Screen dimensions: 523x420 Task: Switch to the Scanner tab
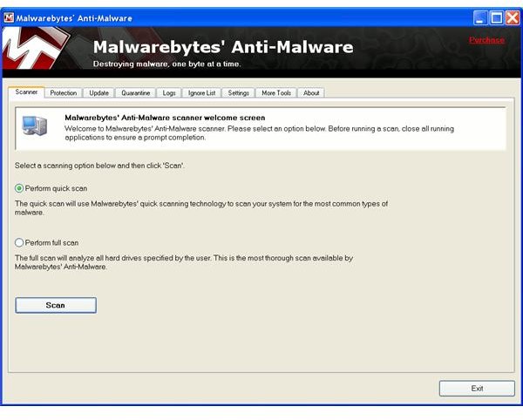(26, 92)
